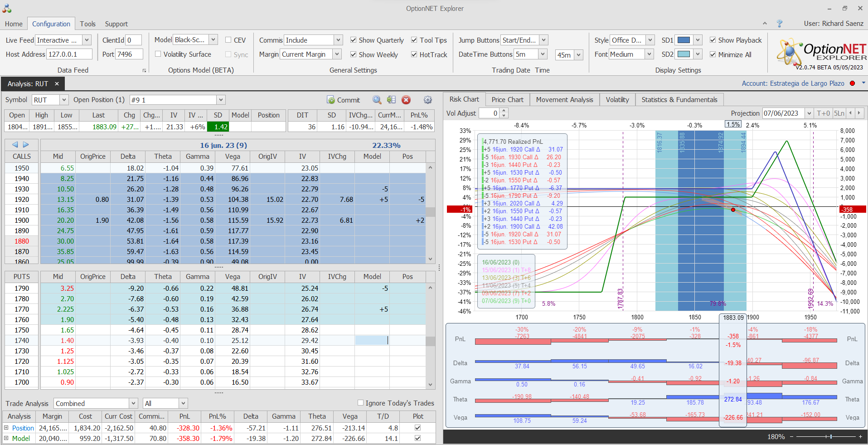The image size is (868, 445).
Task: Click the magnifying glass search icon
Action: (x=377, y=100)
